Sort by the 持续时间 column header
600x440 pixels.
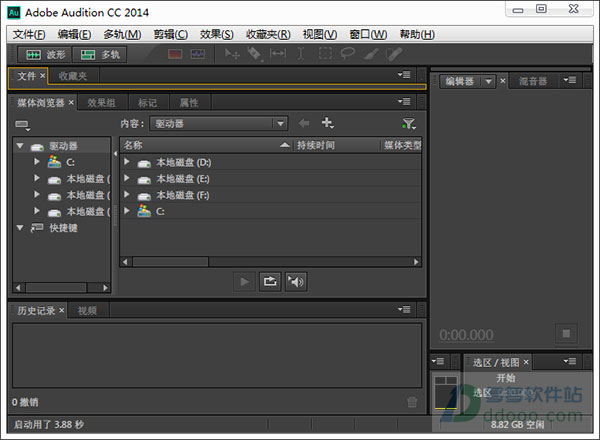pyautogui.click(x=337, y=145)
